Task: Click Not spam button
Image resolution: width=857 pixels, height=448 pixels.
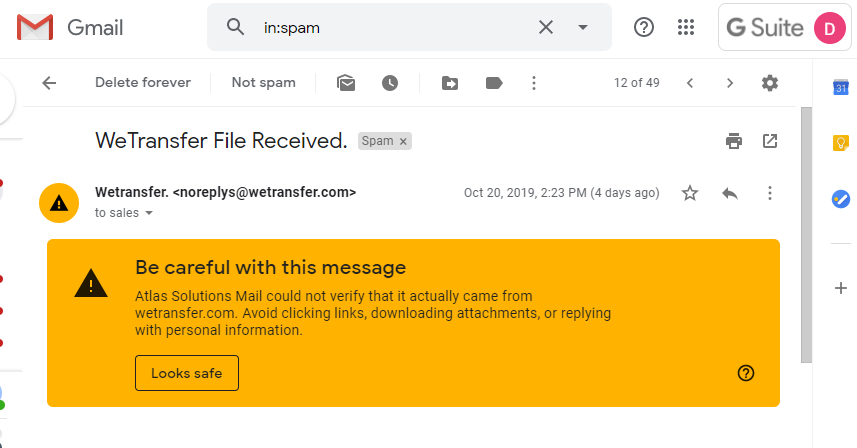Action: [x=263, y=83]
